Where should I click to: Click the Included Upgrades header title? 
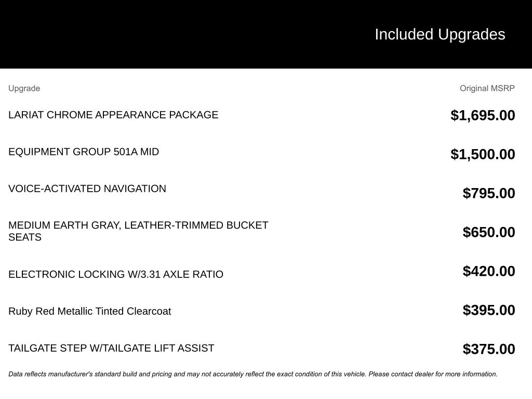440,34
